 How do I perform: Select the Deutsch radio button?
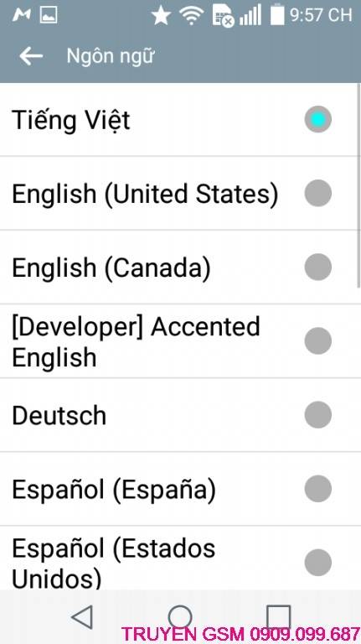click(318, 415)
